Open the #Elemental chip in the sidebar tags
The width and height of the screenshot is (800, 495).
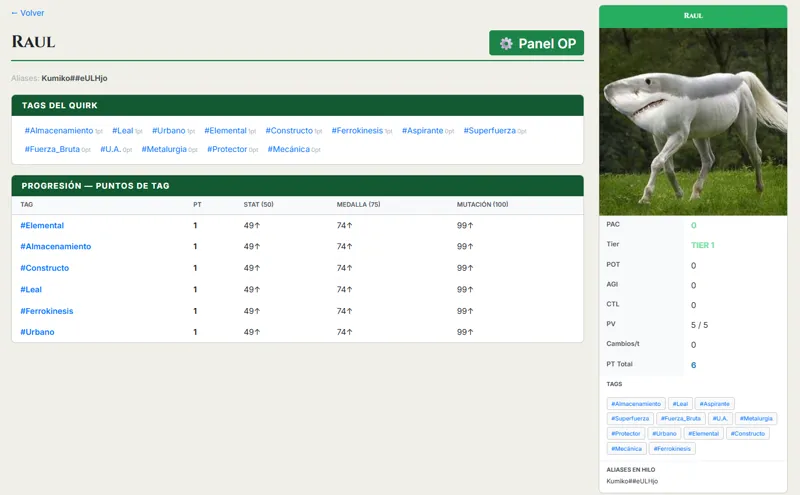pos(703,434)
